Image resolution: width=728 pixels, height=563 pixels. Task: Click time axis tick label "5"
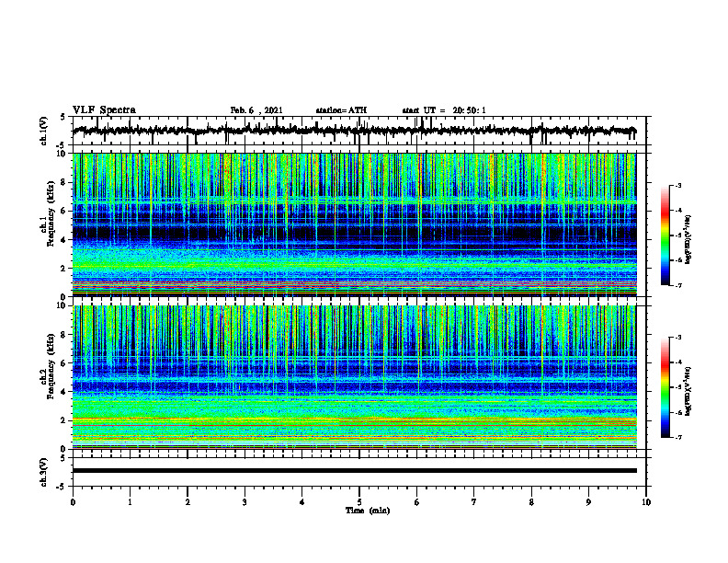pyautogui.click(x=359, y=502)
